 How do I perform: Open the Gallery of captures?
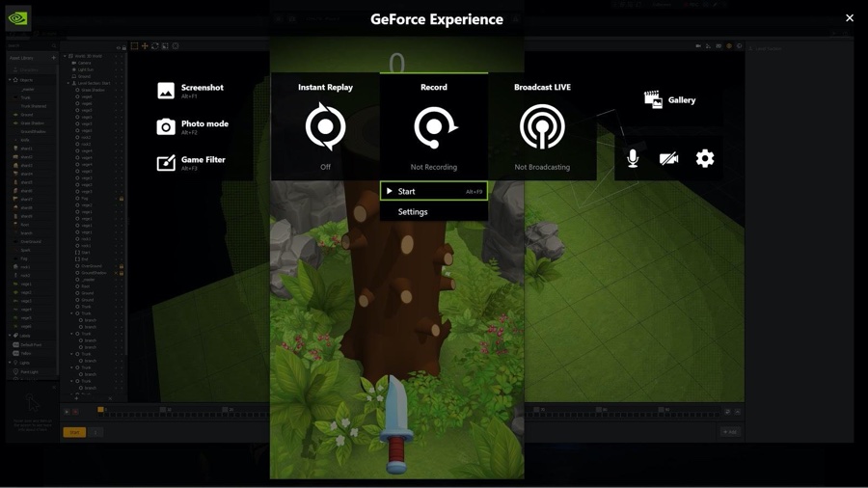[x=670, y=100]
